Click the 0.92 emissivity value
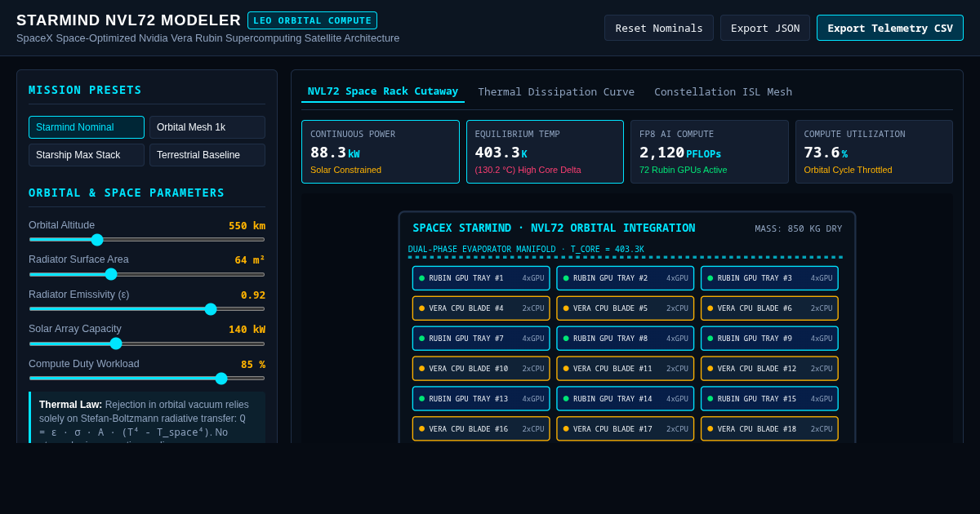 click(253, 295)
